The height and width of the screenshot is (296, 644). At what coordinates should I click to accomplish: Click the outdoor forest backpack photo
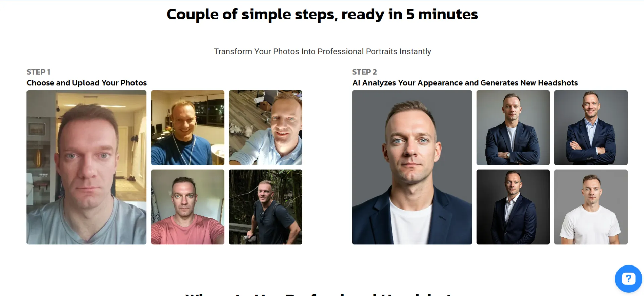click(x=265, y=207)
